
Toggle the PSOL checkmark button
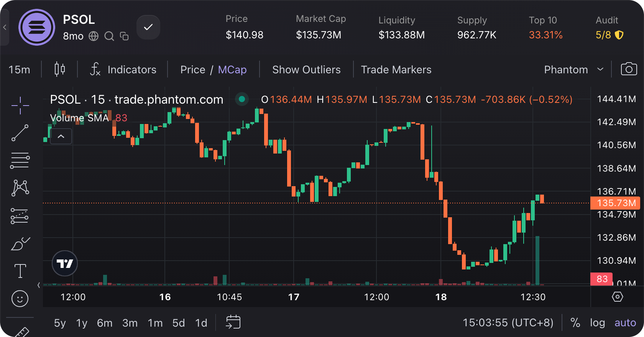(148, 27)
